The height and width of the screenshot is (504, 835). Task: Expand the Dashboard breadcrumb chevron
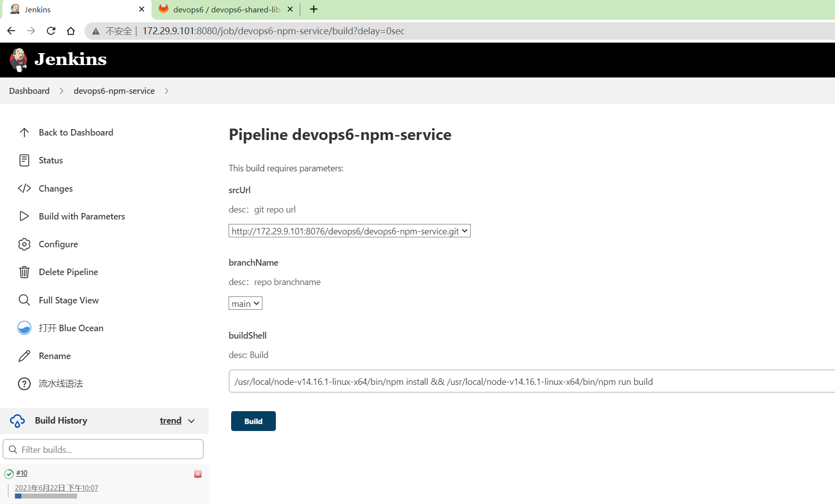click(62, 91)
